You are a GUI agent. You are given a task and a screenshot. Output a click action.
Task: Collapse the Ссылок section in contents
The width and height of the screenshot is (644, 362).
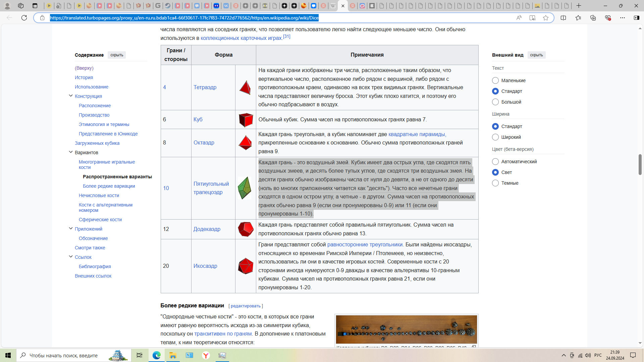71,257
